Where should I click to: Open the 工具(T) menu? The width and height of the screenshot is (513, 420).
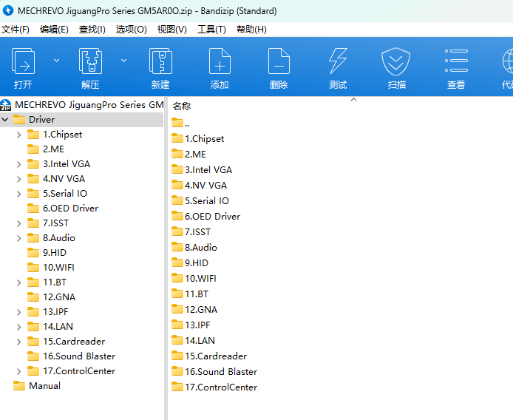(x=211, y=30)
